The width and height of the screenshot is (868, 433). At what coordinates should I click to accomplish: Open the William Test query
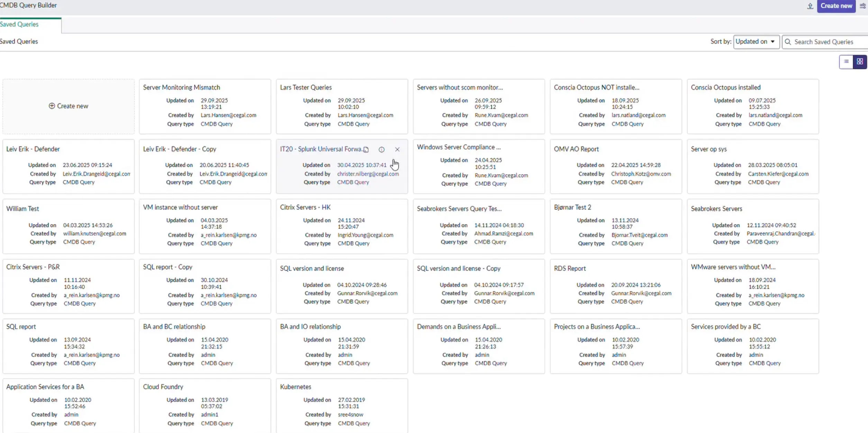click(22, 209)
